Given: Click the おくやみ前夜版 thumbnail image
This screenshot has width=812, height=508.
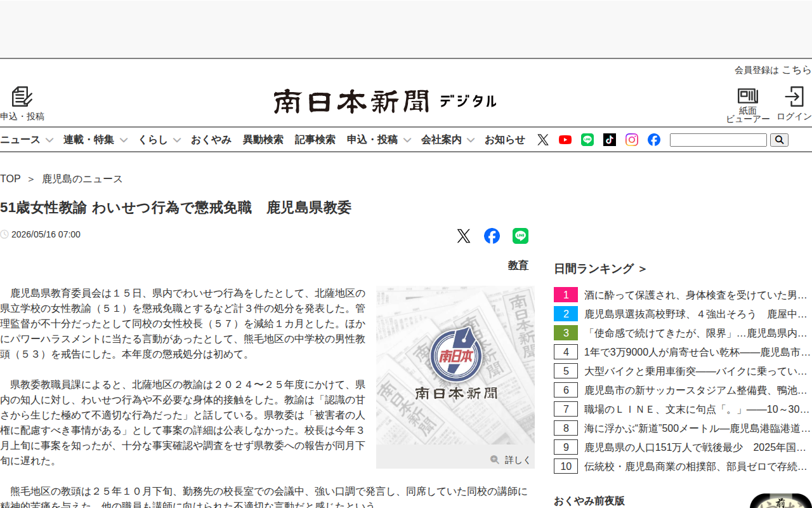Looking at the screenshot, I should point(781,500).
